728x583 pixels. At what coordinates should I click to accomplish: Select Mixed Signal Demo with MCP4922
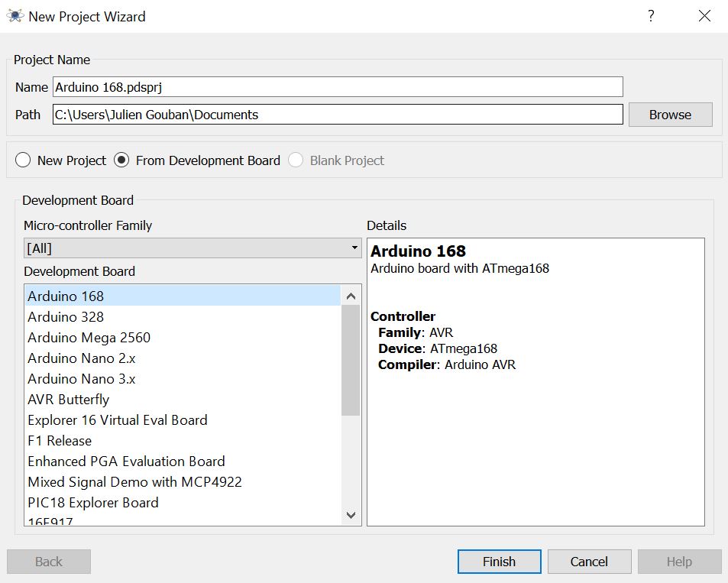[134, 481]
